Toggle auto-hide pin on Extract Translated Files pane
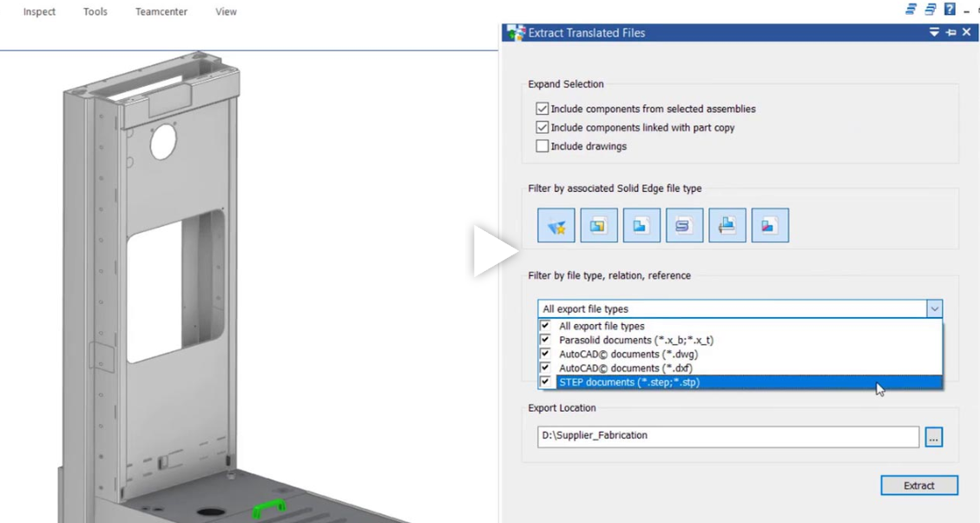This screenshot has height=523, width=980. pos(950,32)
